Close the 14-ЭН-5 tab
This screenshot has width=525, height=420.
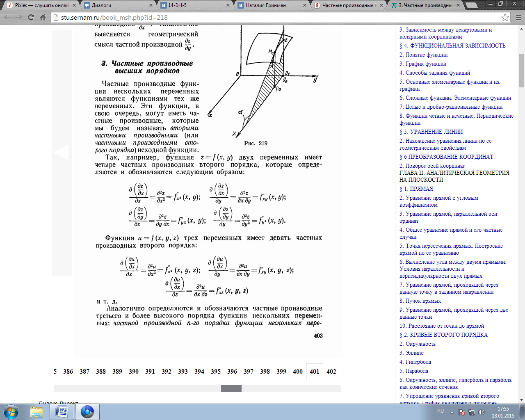coord(228,5)
